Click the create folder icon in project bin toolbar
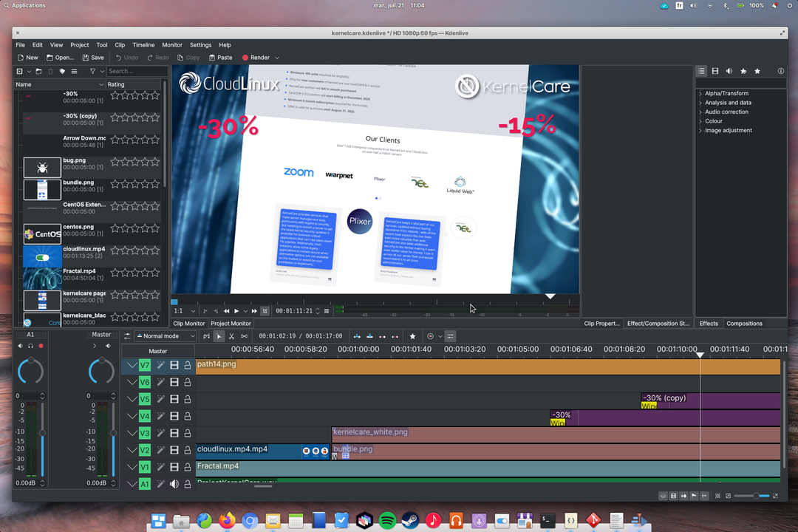 point(38,71)
